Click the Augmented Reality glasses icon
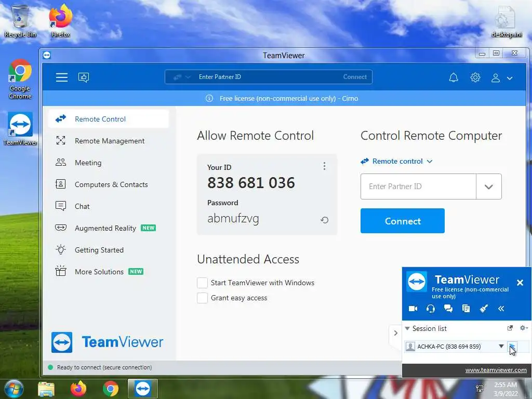532x399 pixels. pyautogui.click(x=61, y=228)
